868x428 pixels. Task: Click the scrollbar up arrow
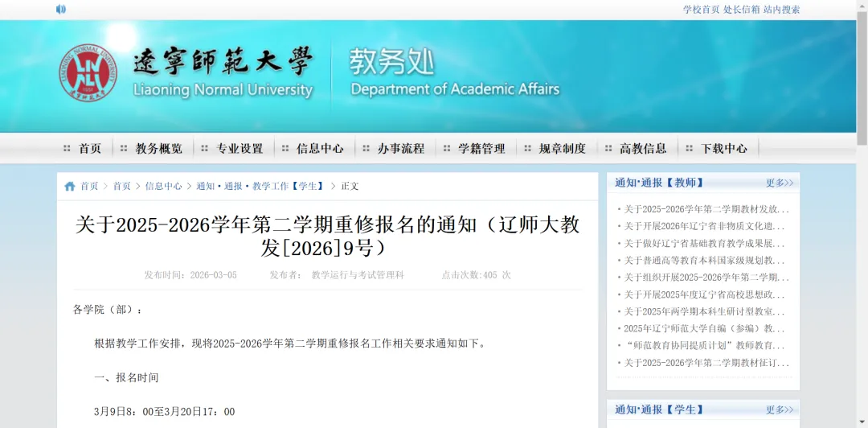coord(862,5)
